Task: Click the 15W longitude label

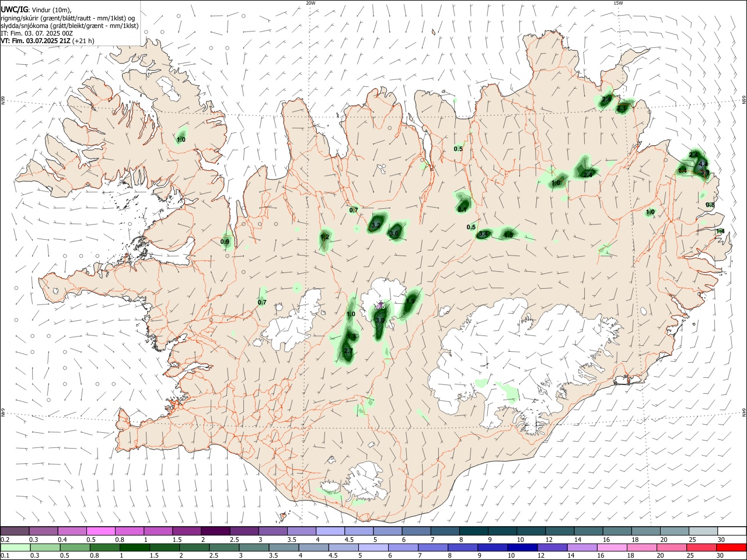Action: click(x=618, y=3)
